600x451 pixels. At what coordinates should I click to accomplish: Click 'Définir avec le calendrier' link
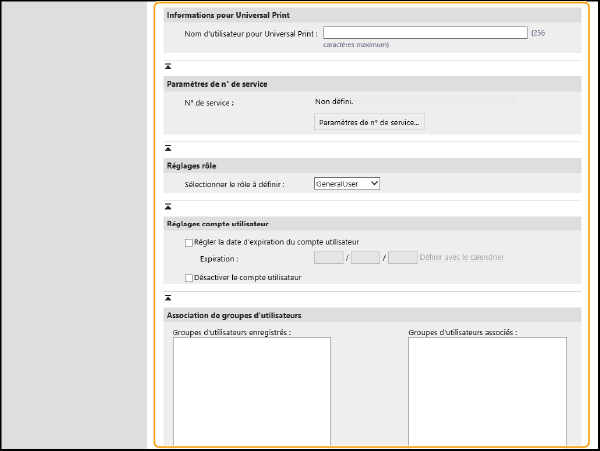(x=463, y=258)
